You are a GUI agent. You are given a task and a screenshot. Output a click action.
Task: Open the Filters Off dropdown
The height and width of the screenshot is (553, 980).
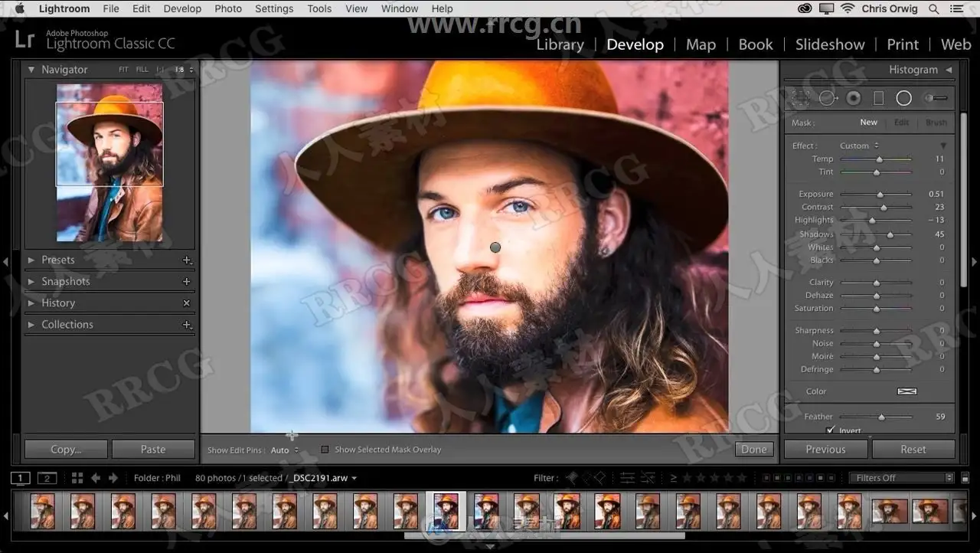click(x=902, y=478)
